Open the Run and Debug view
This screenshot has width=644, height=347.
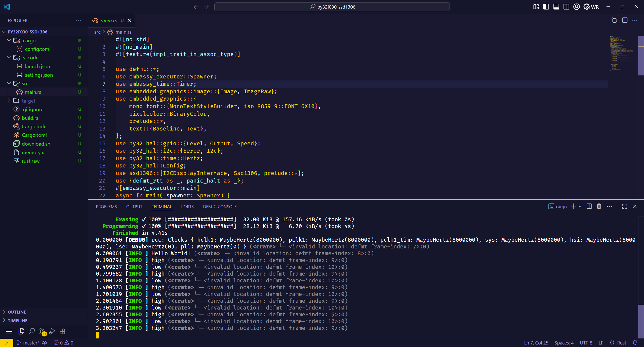[52, 332]
